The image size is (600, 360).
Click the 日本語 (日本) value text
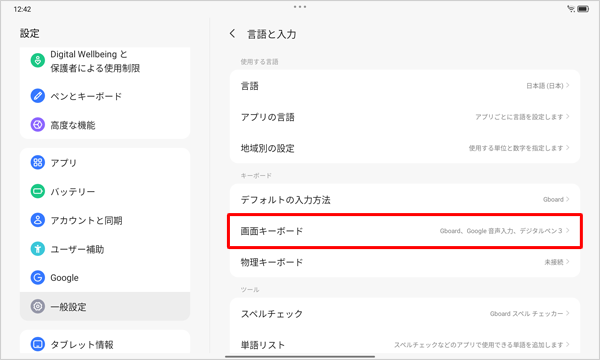545,86
